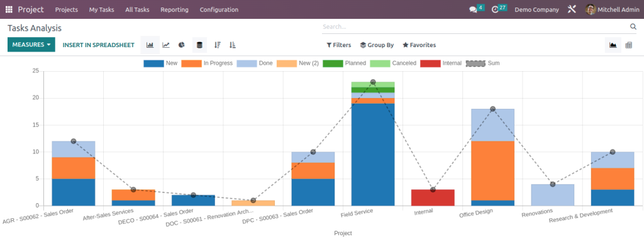The image size is (644, 239).
Task: Click the Project app title
Action: click(31, 9)
